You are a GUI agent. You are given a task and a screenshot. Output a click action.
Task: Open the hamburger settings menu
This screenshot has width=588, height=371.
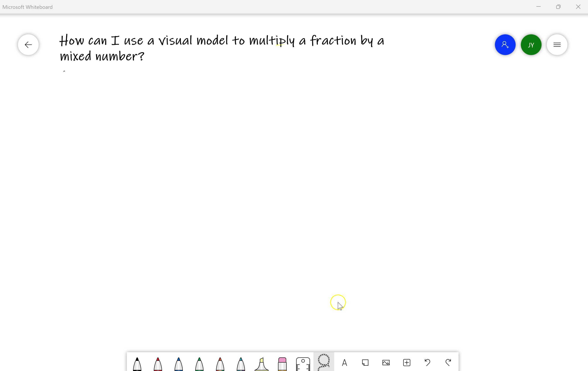coord(557,45)
